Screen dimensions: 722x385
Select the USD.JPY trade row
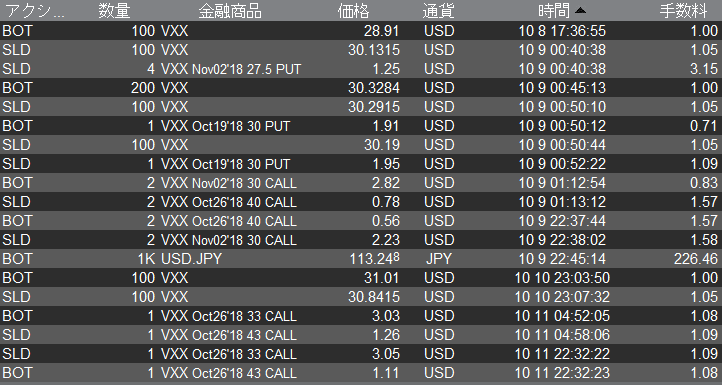click(361, 259)
